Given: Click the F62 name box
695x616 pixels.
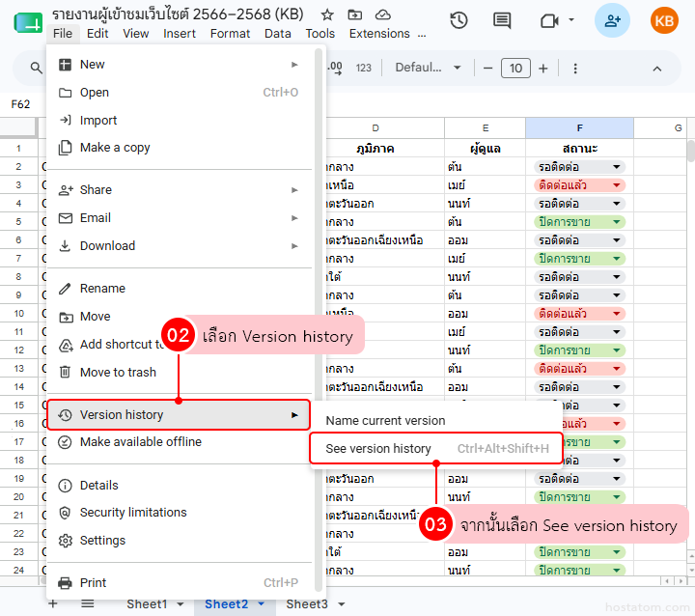Looking at the screenshot, I should [x=20, y=104].
